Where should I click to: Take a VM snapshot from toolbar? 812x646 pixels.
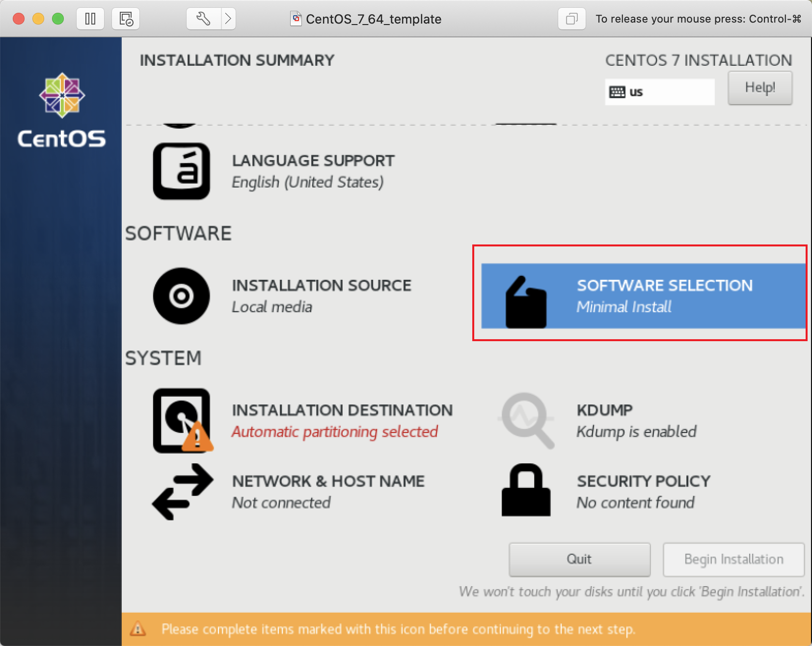pyautogui.click(x=126, y=19)
